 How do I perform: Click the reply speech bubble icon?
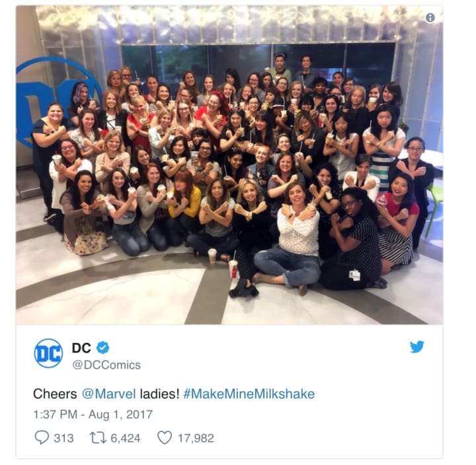coord(42,438)
